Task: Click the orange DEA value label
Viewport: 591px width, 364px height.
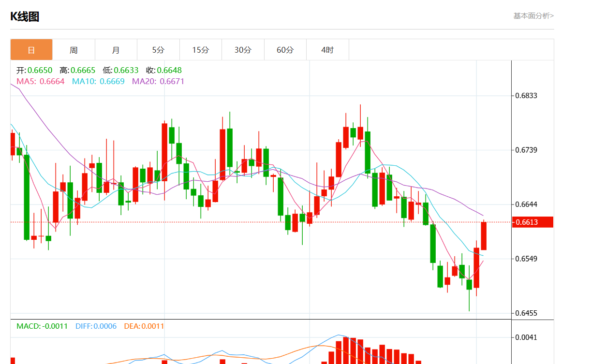Action: pyautogui.click(x=144, y=326)
